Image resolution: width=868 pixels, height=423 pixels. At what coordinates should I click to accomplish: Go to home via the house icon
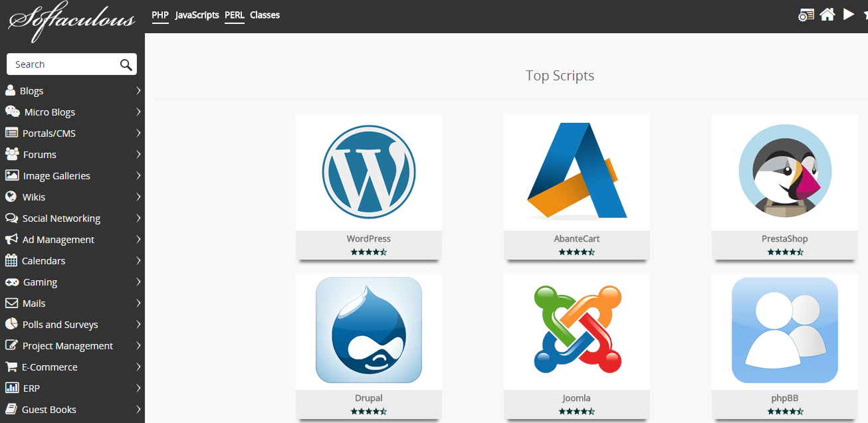[x=827, y=15]
